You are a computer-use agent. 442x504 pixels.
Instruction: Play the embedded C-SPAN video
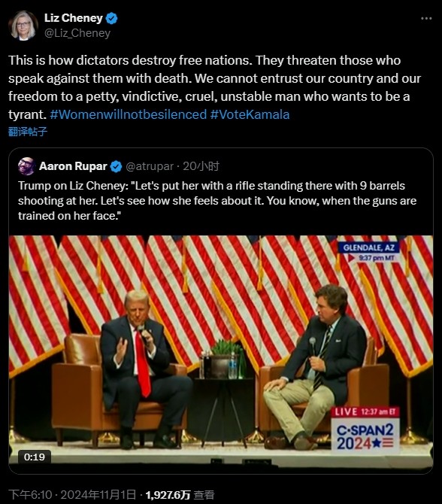(x=221, y=354)
